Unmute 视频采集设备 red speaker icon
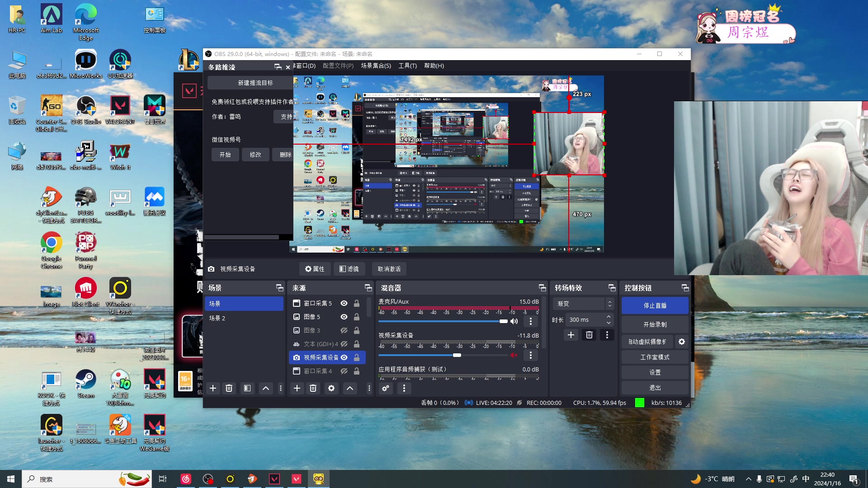Viewport: 868px width, 488px height. click(x=514, y=355)
